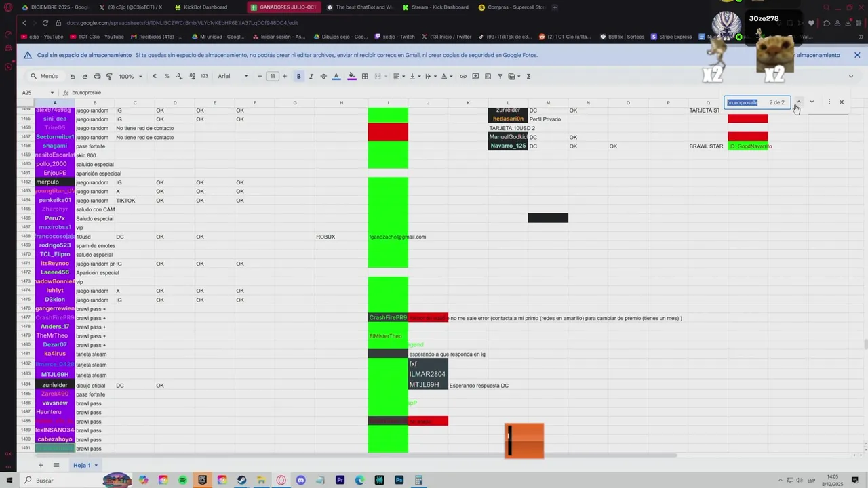The height and width of the screenshot is (488, 868).
Task: Toggle bold formatting
Action: click(x=298, y=77)
